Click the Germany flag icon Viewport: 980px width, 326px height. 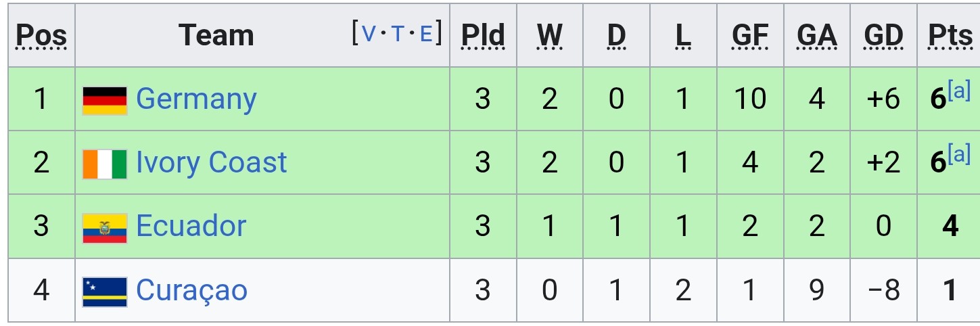pos(105,100)
